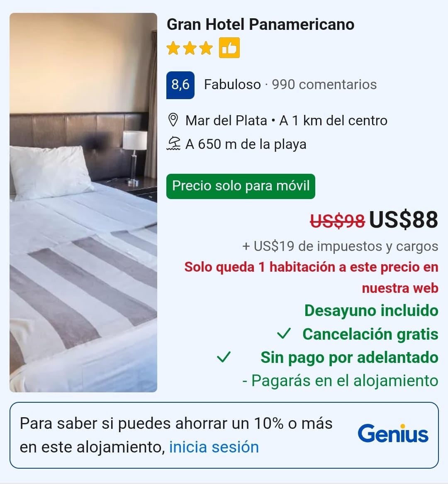Click the US$88 discounted price
The height and width of the screenshot is (484, 448).
403,220
